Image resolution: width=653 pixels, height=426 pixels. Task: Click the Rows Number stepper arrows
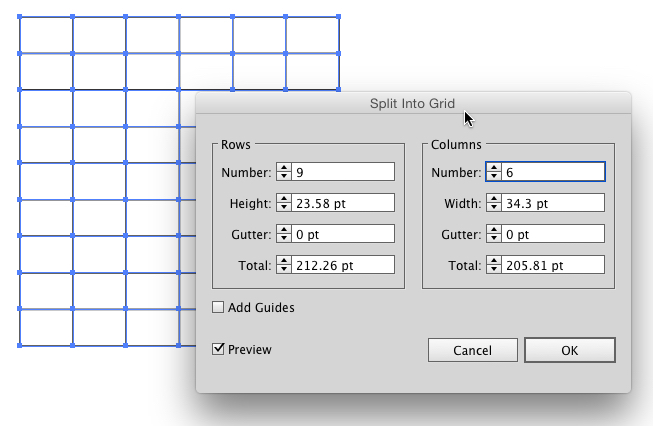[x=284, y=172]
